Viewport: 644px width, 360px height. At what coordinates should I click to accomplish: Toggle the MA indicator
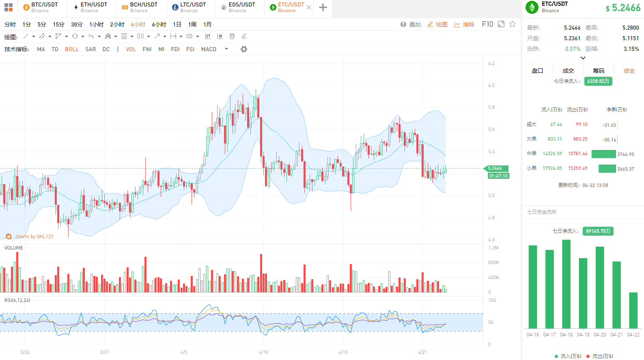[x=41, y=49]
